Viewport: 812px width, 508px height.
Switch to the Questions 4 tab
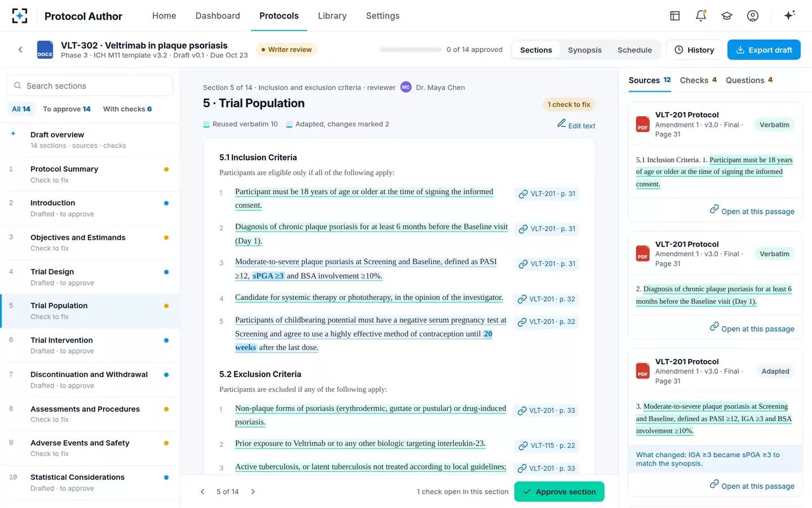click(x=749, y=80)
